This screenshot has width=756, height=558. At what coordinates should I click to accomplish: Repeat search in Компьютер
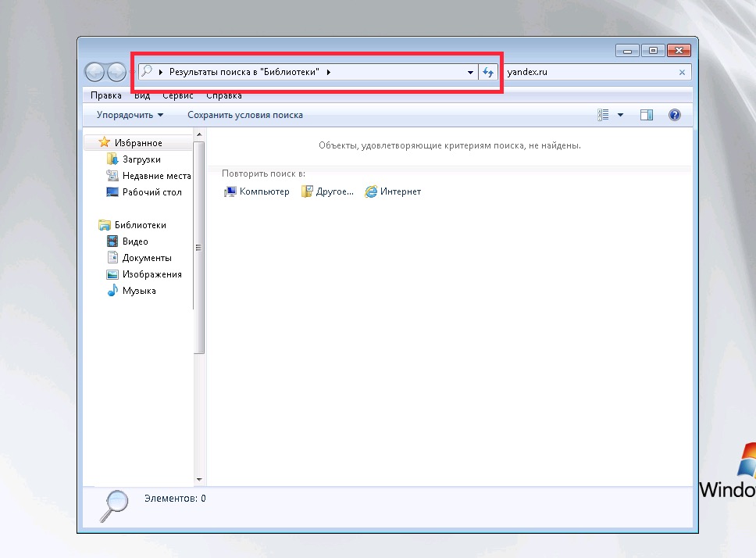(264, 191)
